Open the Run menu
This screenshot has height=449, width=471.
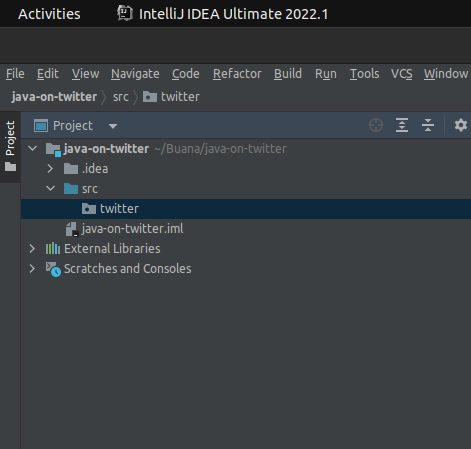[326, 74]
